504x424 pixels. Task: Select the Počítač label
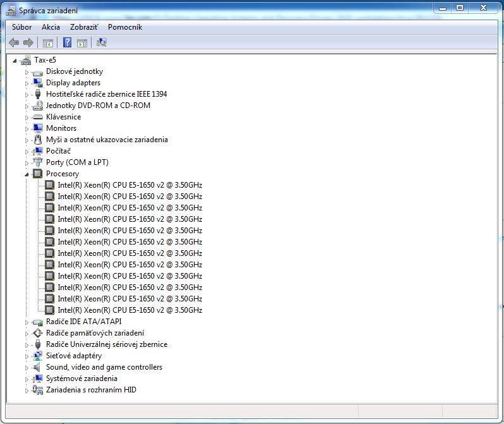[x=58, y=151]
